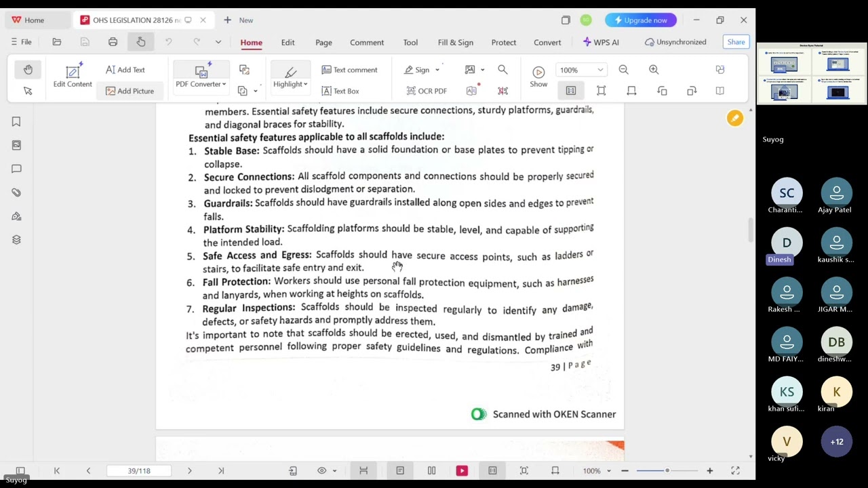
Task: Open the Edit Content tool
Action: click(73, 76)
